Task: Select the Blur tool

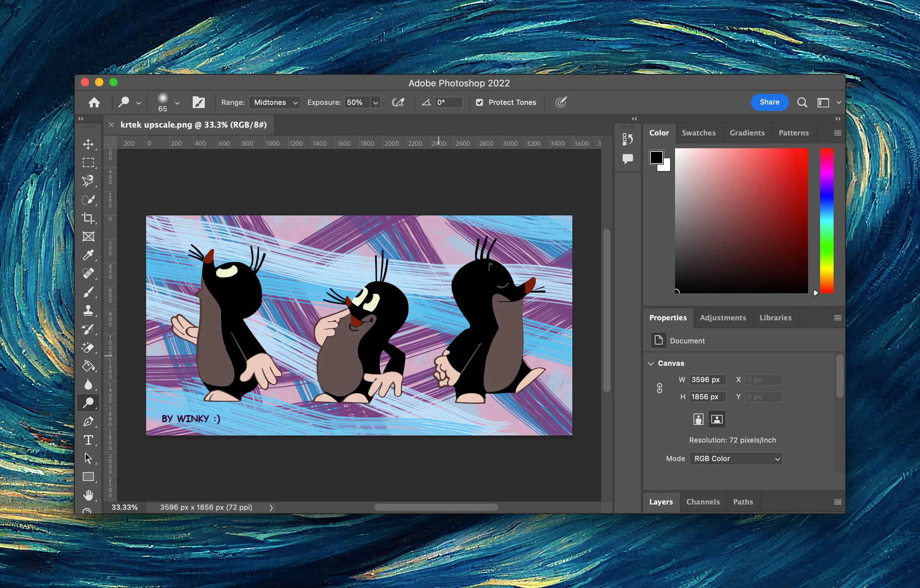Action: pos(88,384)
